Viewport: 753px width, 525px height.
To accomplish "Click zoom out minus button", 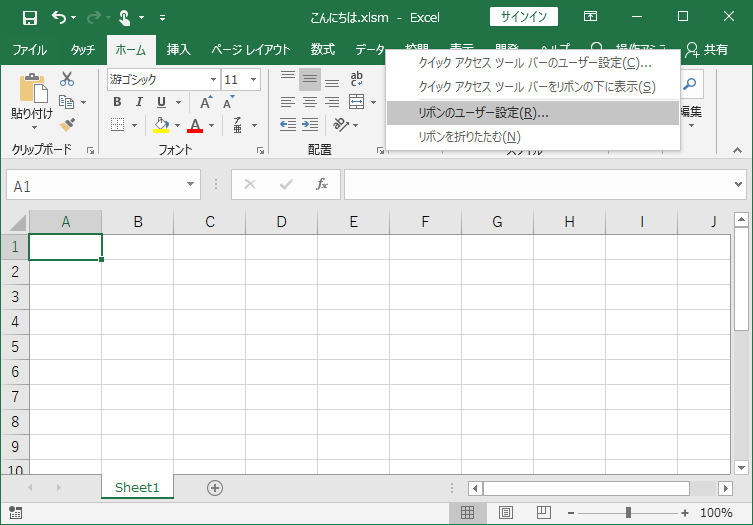I will [571, 513].
